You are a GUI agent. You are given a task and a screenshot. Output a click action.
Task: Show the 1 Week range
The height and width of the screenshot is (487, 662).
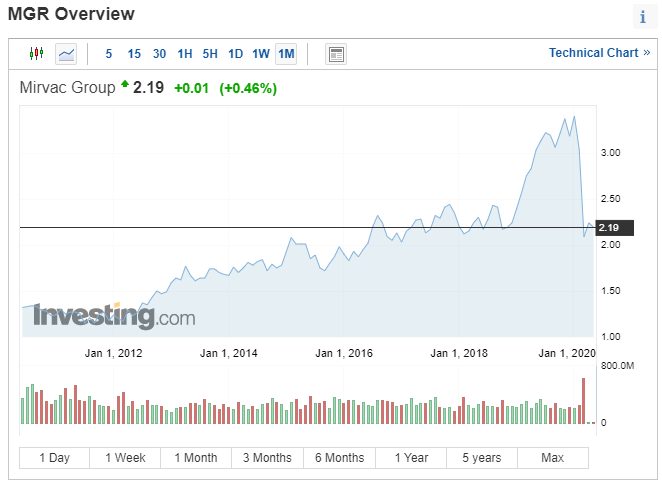pos(125,458)
